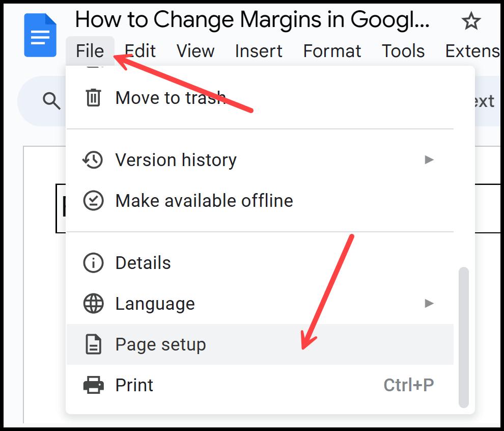Choose Make available offline

(x=260, y=201)
